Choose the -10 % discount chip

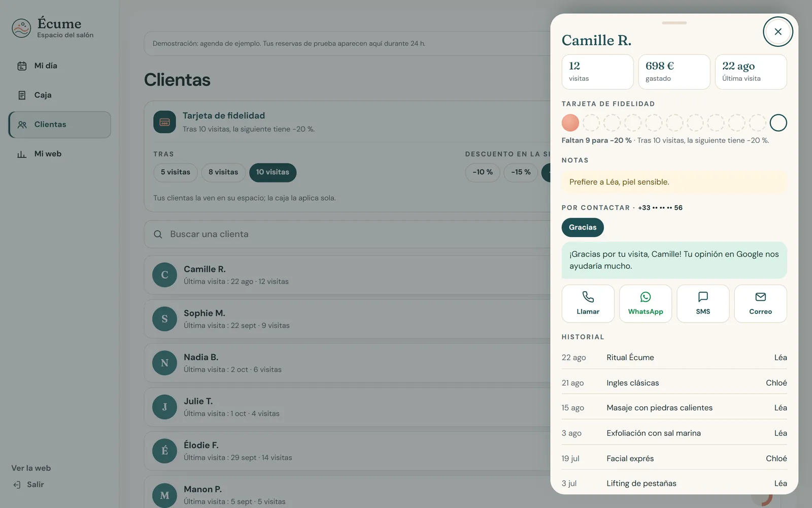pyautogui.click(x=483, y=172)
